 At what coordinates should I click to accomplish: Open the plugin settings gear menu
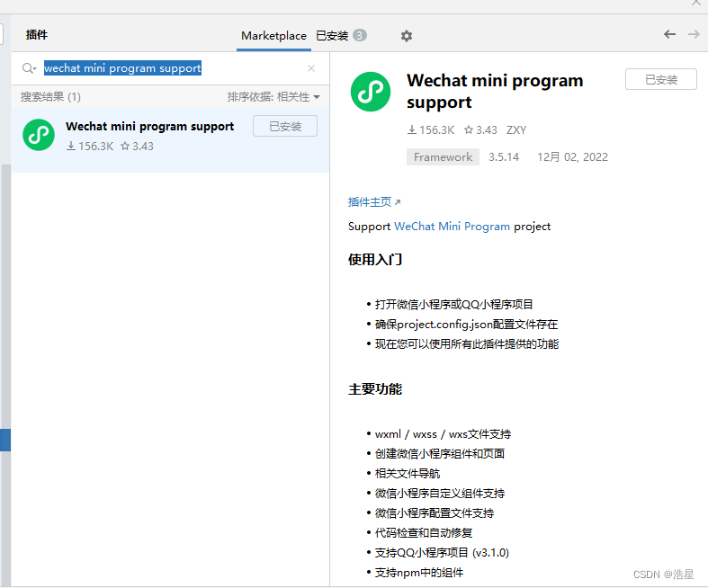(x=407, y=36)
